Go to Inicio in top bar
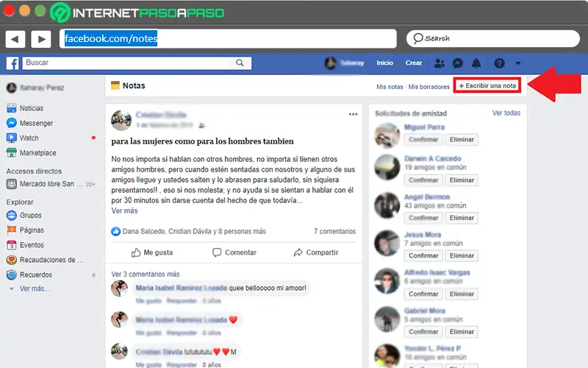Screen dimensions: 588x368 coord(384,63)
